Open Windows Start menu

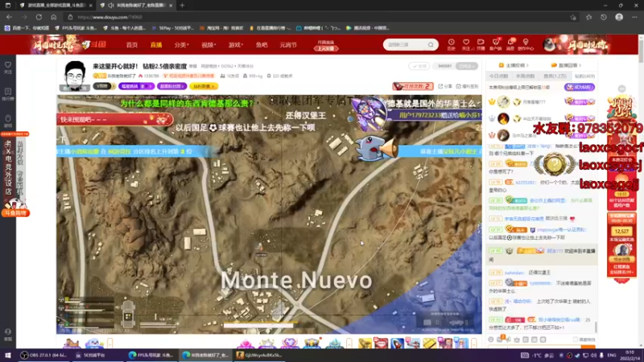pos(8,355)
